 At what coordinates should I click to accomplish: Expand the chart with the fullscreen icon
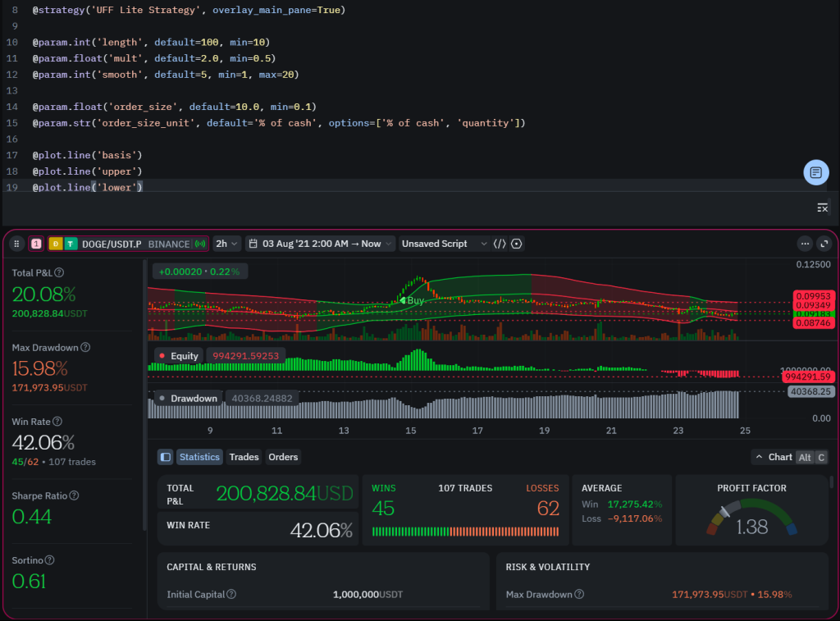(823, 244)
